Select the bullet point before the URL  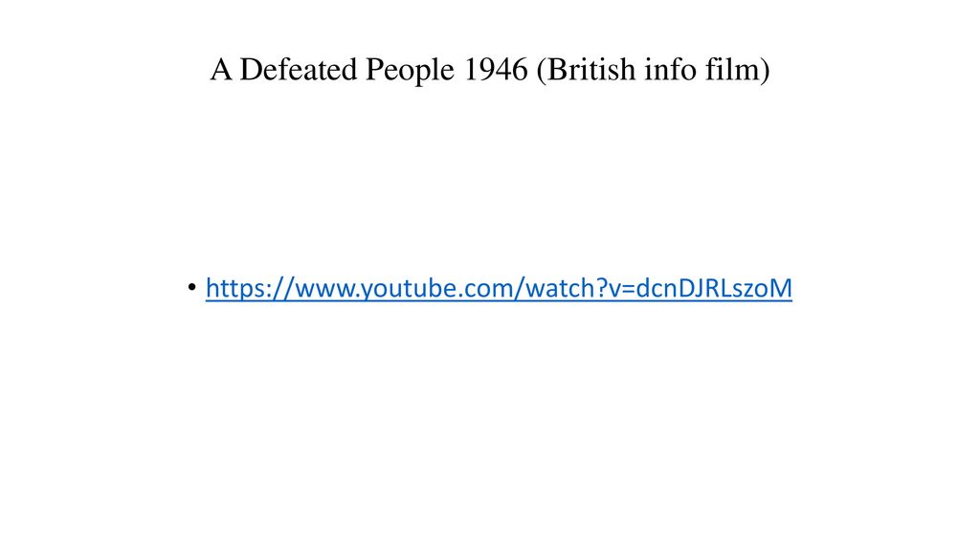191,287
